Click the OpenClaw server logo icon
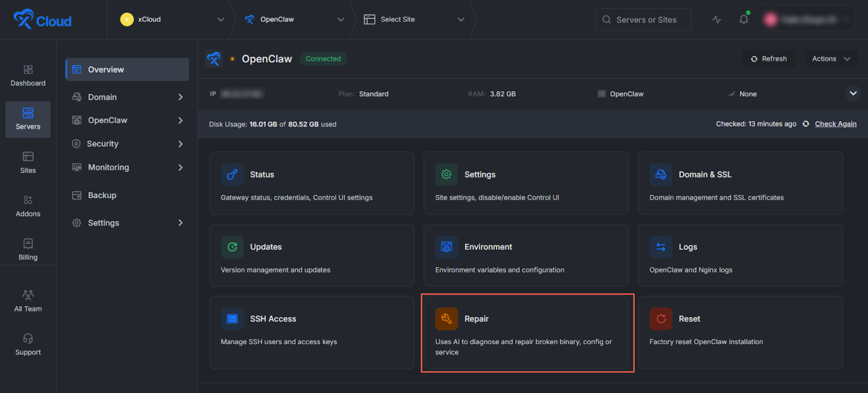This screenshot has width=868, height=393. [x=214, y=59]
